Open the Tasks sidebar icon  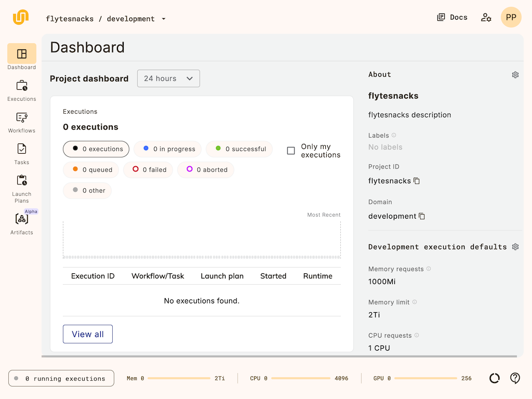click(22, 149)
